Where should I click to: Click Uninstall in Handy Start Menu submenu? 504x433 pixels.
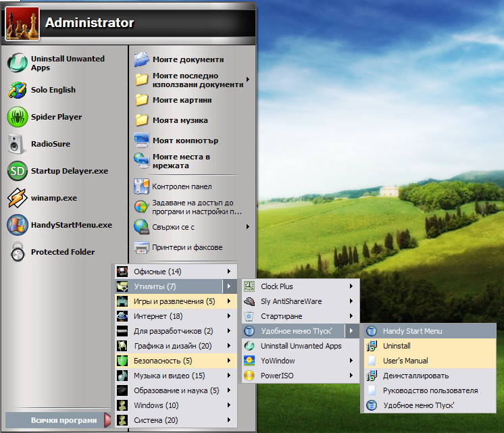[430, 346]
